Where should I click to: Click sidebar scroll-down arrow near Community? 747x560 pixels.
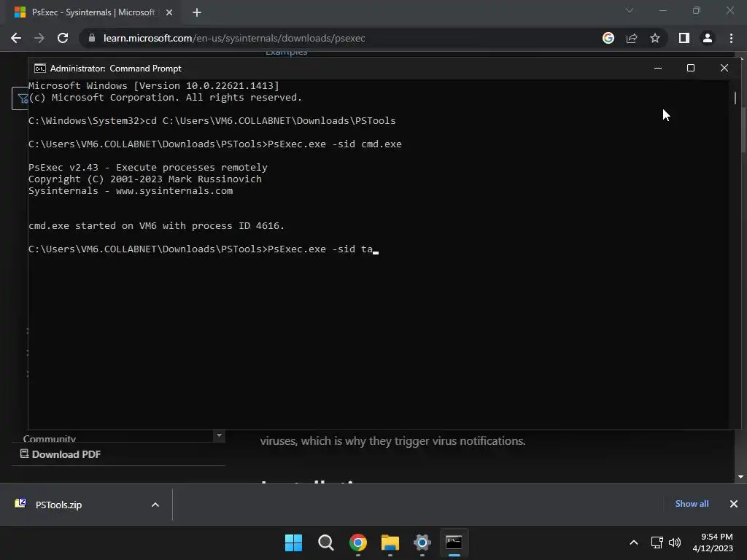point(219,435)
